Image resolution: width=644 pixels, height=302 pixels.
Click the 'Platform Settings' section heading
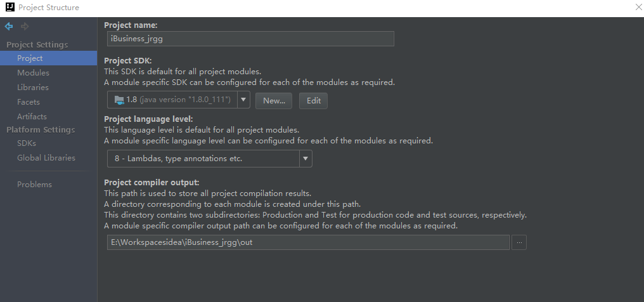[41, 129]
